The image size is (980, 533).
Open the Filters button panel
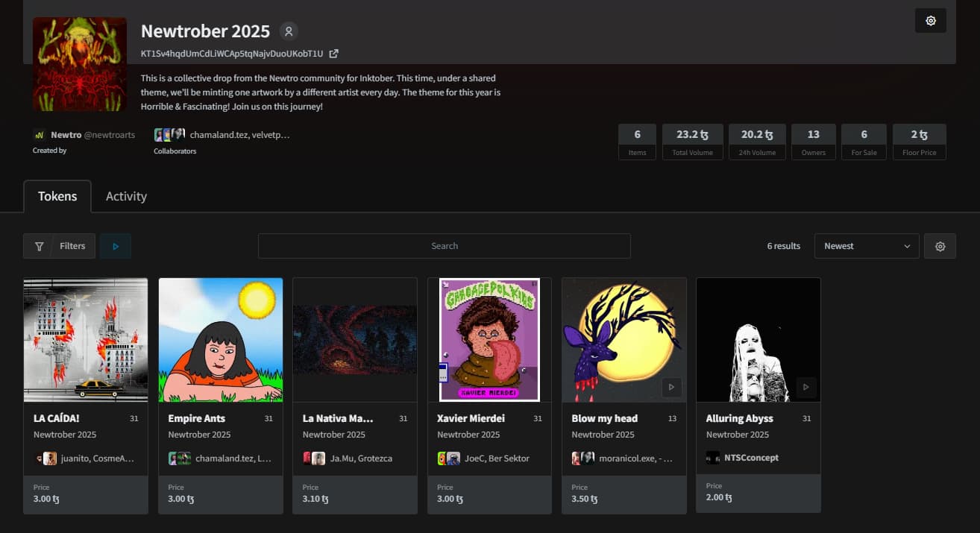coord(72,246)
